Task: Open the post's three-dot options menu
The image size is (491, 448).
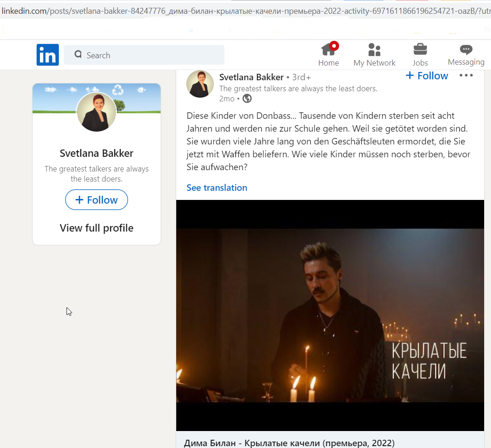Action: coord(466,75)
